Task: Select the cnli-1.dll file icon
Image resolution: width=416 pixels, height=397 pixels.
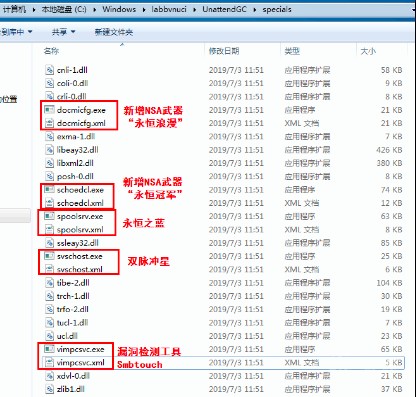Action: pyautogui.click(x=49, y=70)
